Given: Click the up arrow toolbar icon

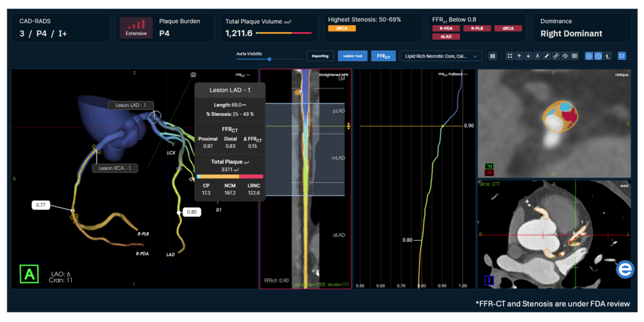Looking at the screenshot, I should tap(519, 56).
